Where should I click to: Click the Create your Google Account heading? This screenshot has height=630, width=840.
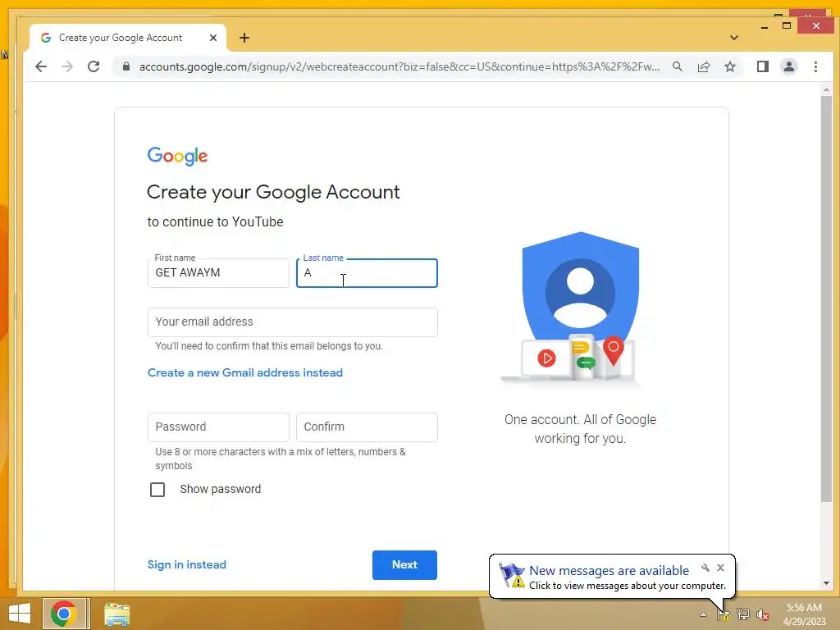click(x=273, y=192)
